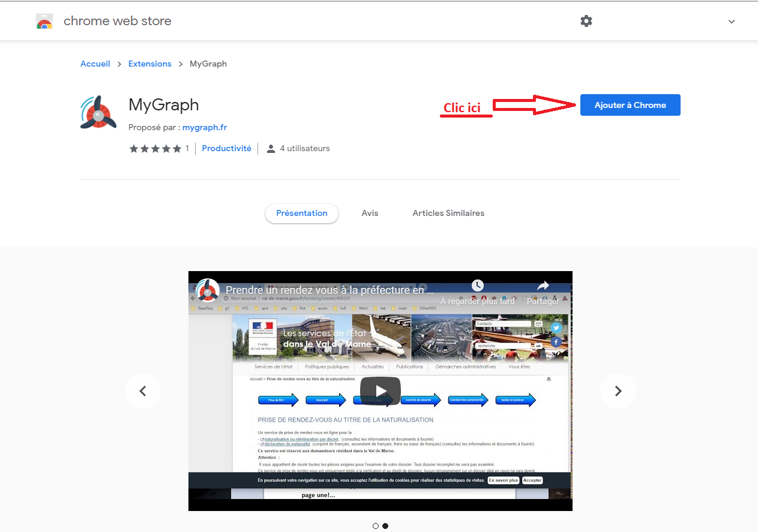758x532 pixels.
Task: Open the Extensions breadcrumb link
Action: 150,64
